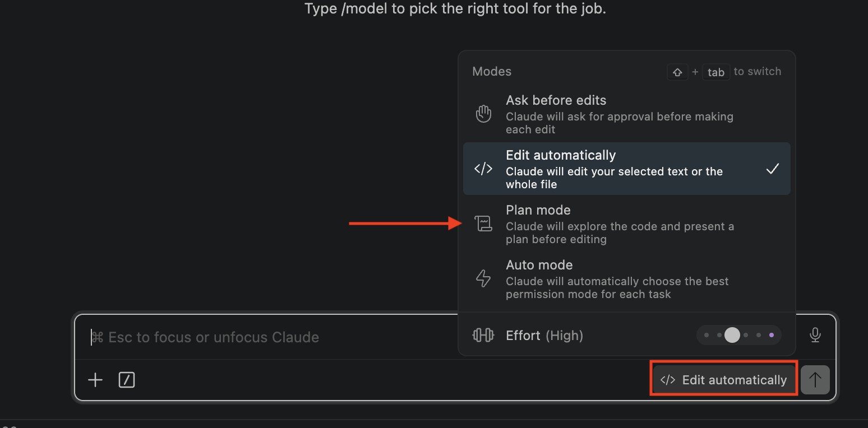Screen dimensions: 868x428
Task: Click the Ask before edits description text
Action: pos(620,123)
